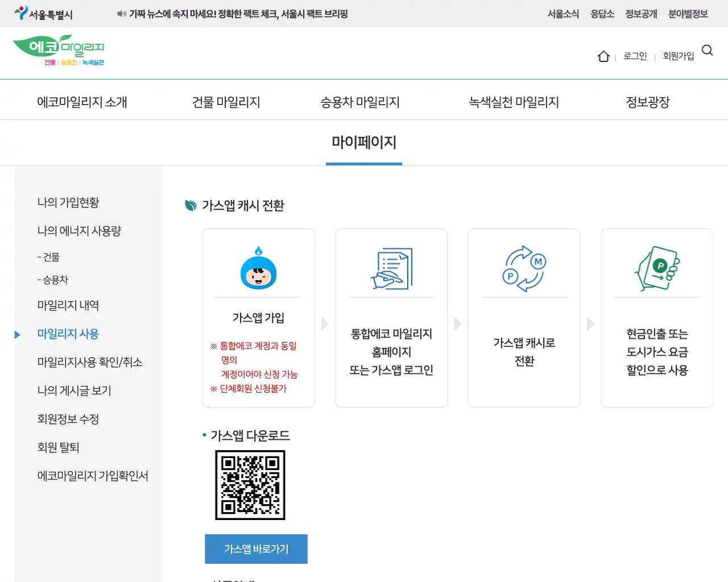Viewport: 728px width, 582px height.
Task: Open 승용차 마일리지 menu
Action: point(360,102)
